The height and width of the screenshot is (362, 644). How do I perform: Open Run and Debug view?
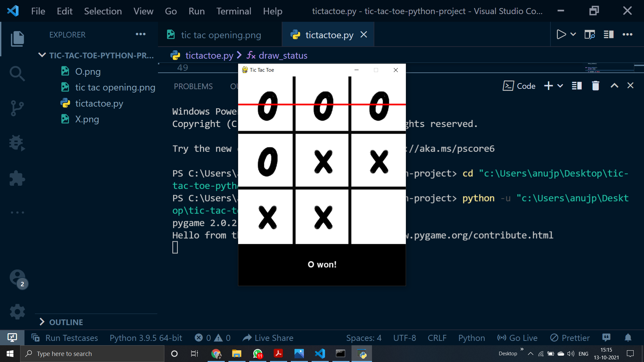coord(17,143)
